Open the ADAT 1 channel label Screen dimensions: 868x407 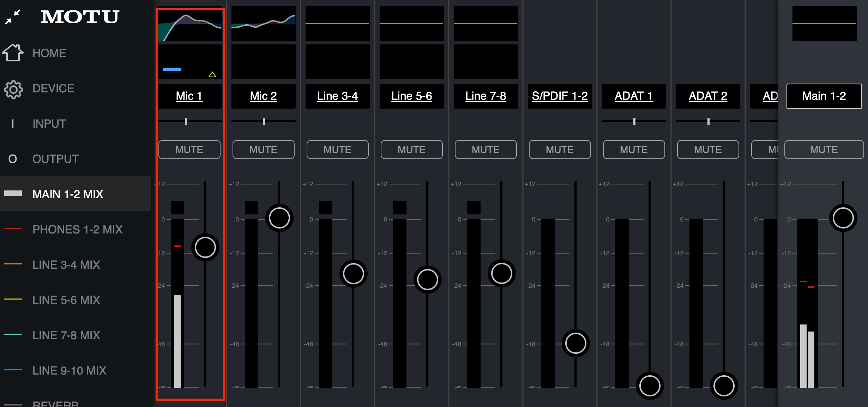point(634,96)
